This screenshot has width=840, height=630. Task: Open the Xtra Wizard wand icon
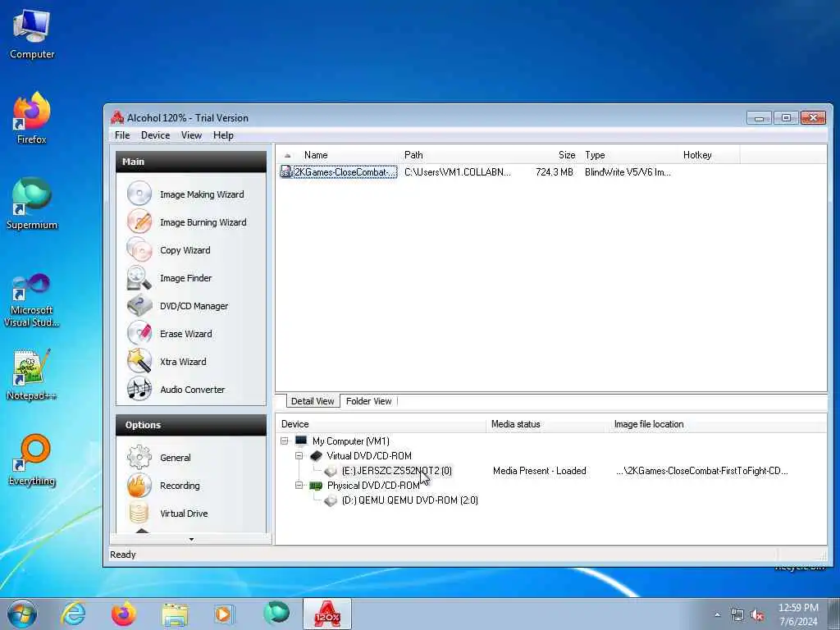(139, 361)
